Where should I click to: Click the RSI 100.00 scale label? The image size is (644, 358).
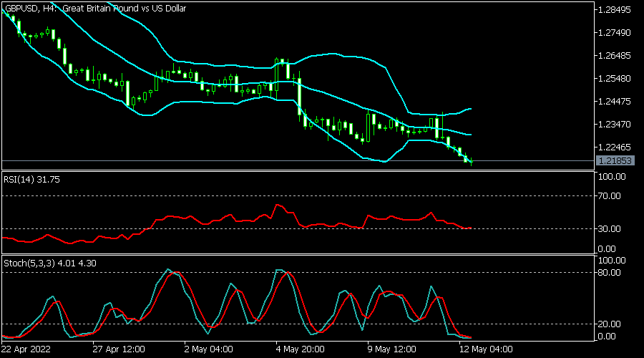[x=612, y=177]
